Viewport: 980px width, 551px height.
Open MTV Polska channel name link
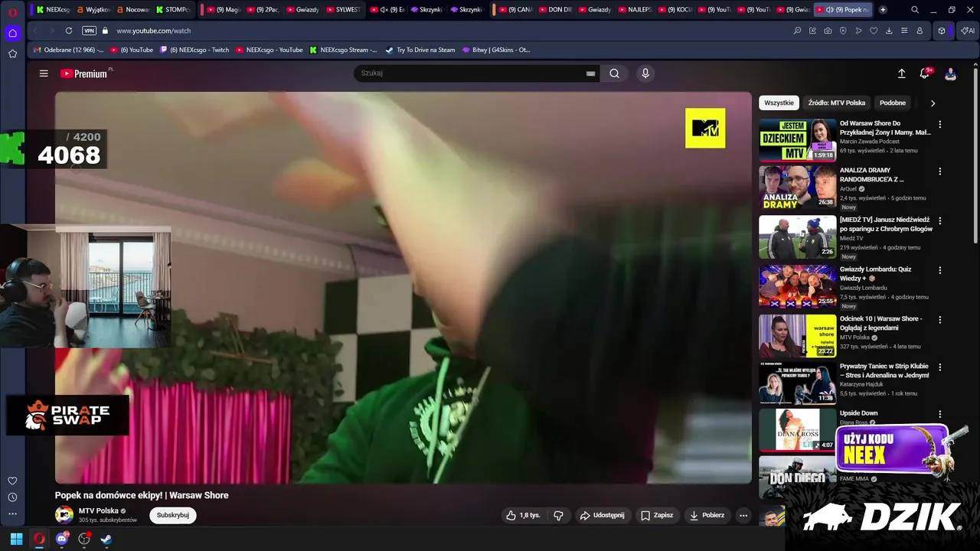[99, 510]
